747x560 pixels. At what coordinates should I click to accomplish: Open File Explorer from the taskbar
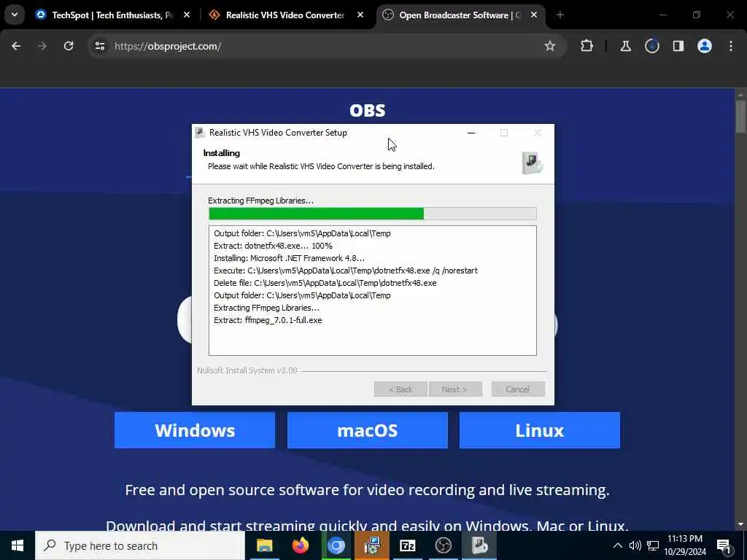coord(264,545)
